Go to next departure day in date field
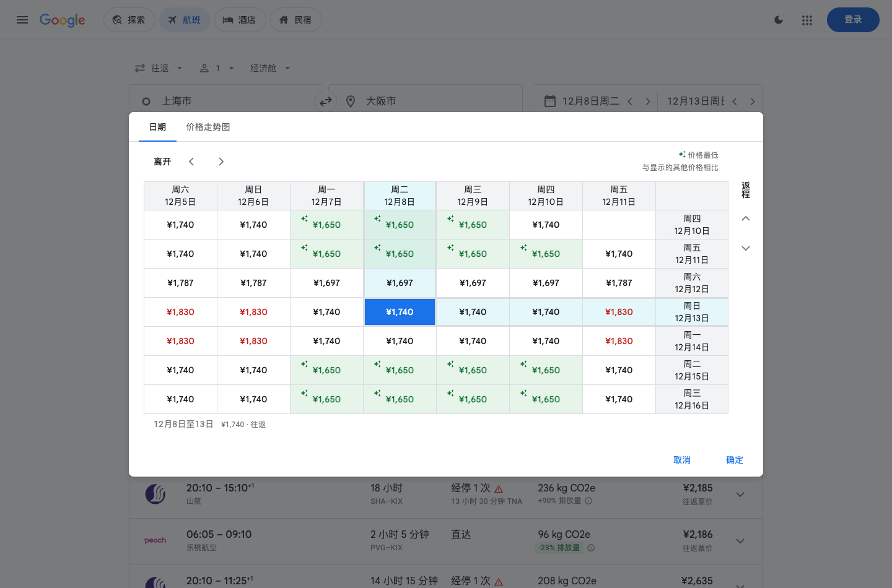 pyautogui.click(x=648, y=101)
